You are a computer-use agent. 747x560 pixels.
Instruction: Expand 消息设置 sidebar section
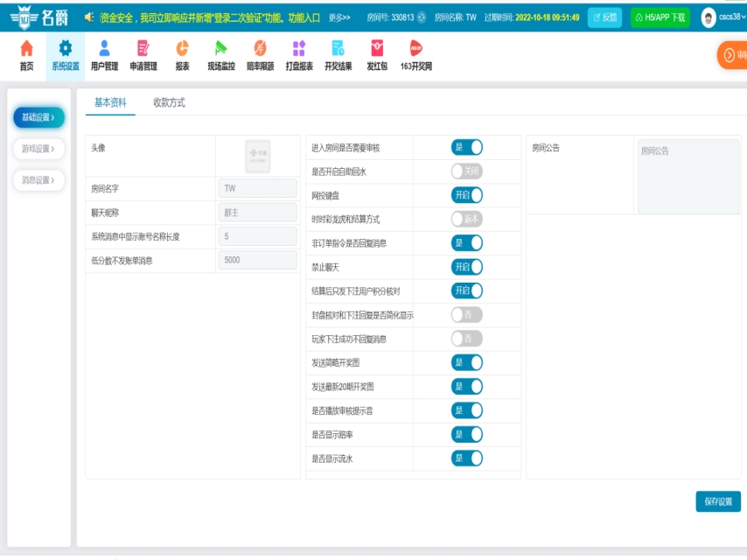point(38,180)
